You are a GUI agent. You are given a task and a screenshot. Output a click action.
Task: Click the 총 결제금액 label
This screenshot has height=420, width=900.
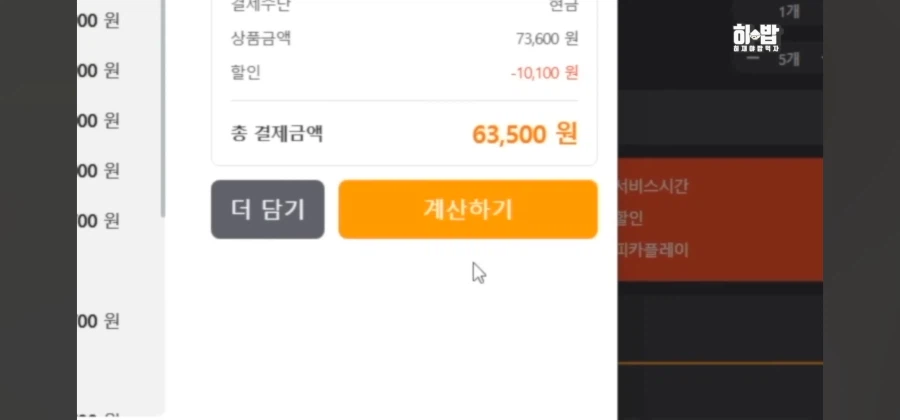[x=277, y=134]
